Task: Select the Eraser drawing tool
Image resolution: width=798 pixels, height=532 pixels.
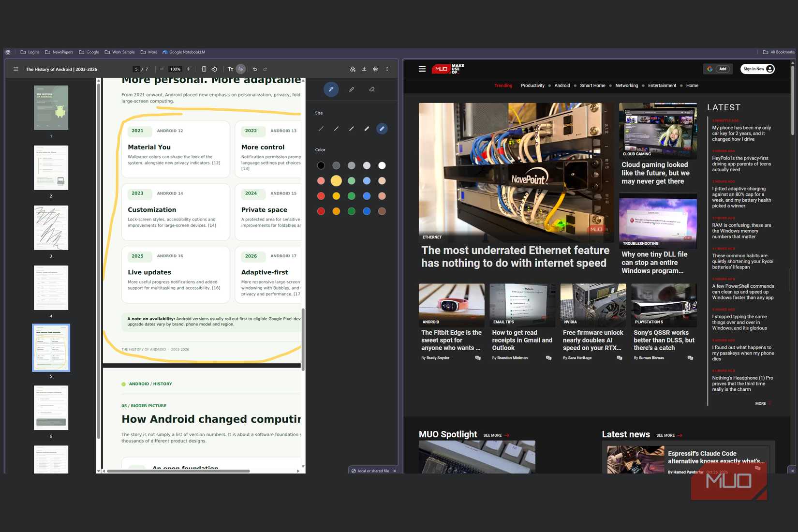Action: (372, 89)
